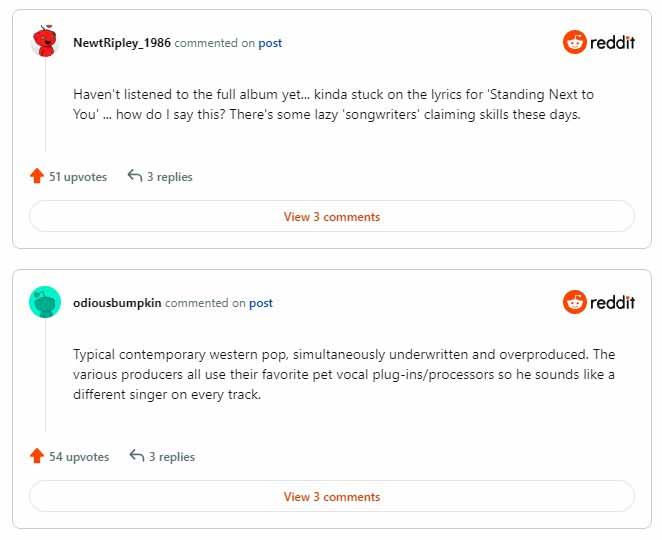Screen dimensions: 662x540
Task: Click odiousbumpkin's teal avatar icon
Action: click(45, 302)
